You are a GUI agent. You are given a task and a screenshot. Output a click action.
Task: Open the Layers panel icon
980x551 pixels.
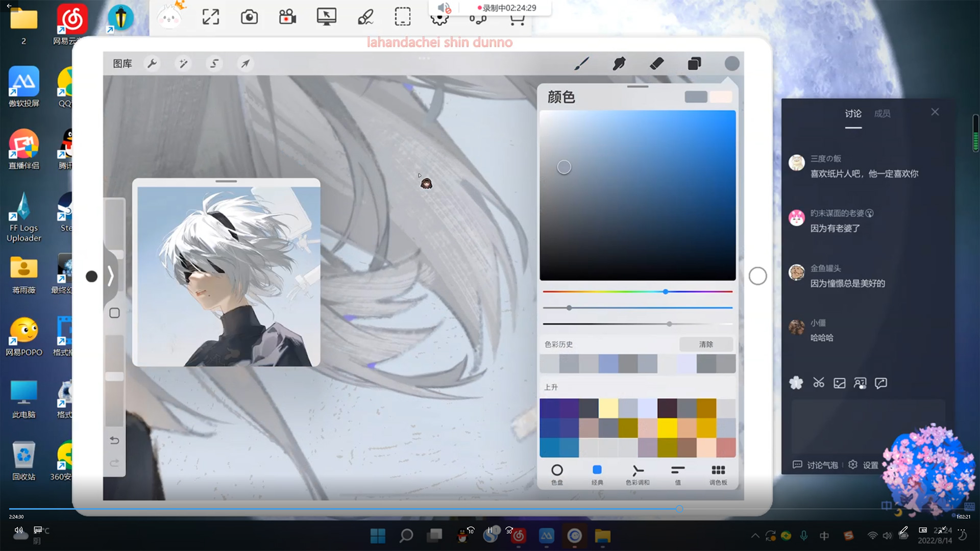(x=694, y=64)
